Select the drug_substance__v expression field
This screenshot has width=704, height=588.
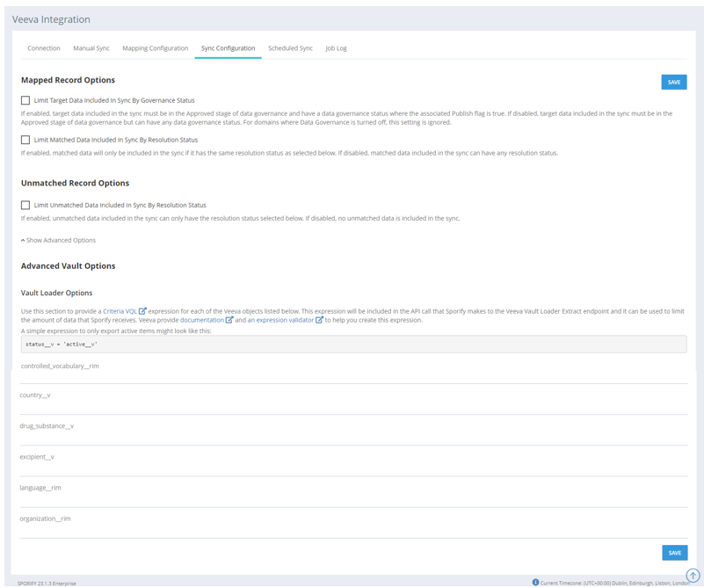352,437
